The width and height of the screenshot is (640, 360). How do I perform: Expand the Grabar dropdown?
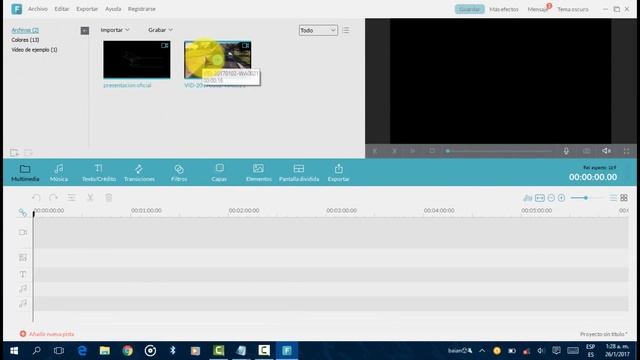(160, 30)
